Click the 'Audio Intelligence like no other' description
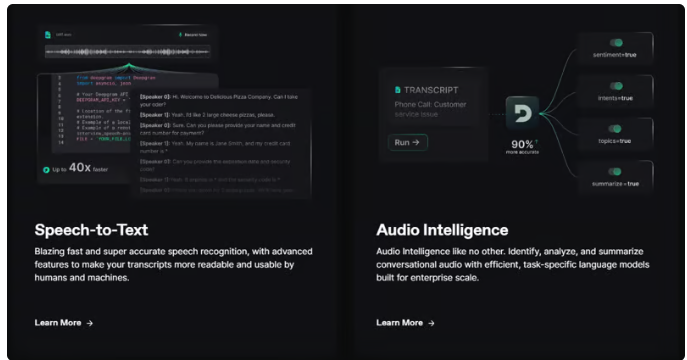The image size is (687, 360). click(x=513, y=265)
